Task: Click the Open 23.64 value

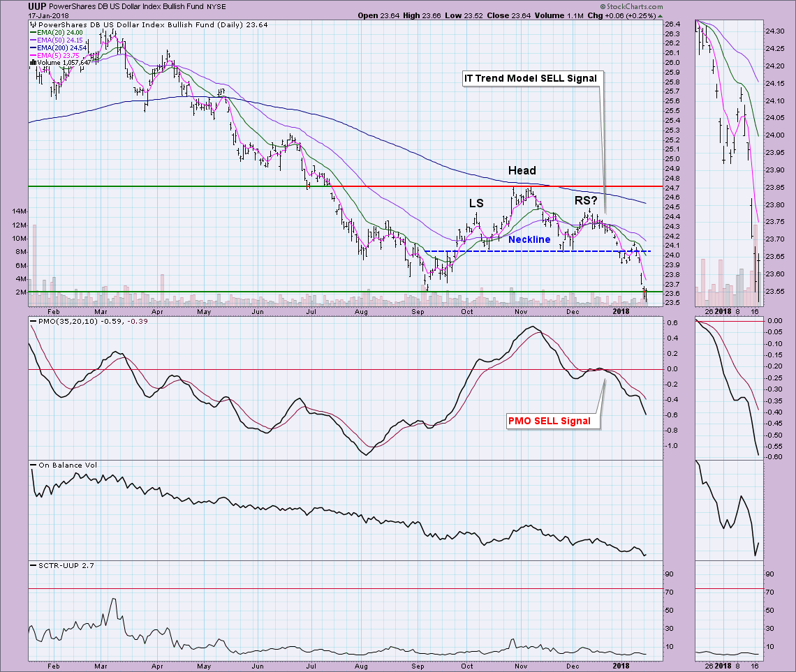Action: click(378, 16)
